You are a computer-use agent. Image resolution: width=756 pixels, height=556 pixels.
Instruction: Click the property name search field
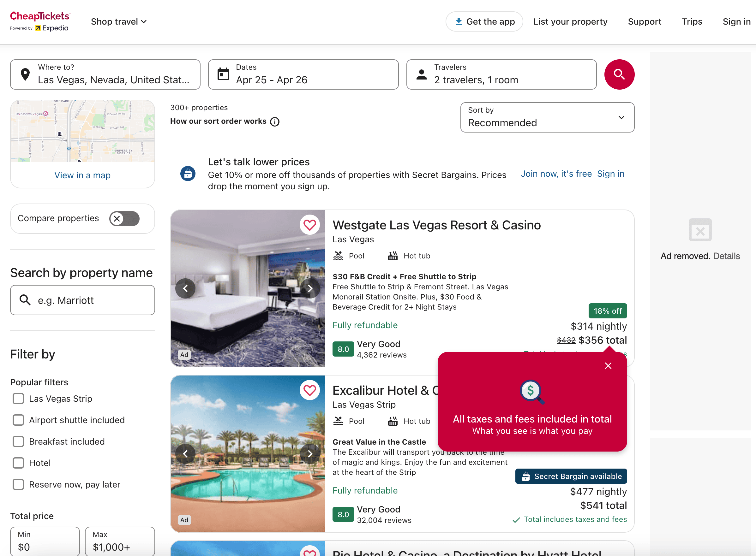click(82, 300)
